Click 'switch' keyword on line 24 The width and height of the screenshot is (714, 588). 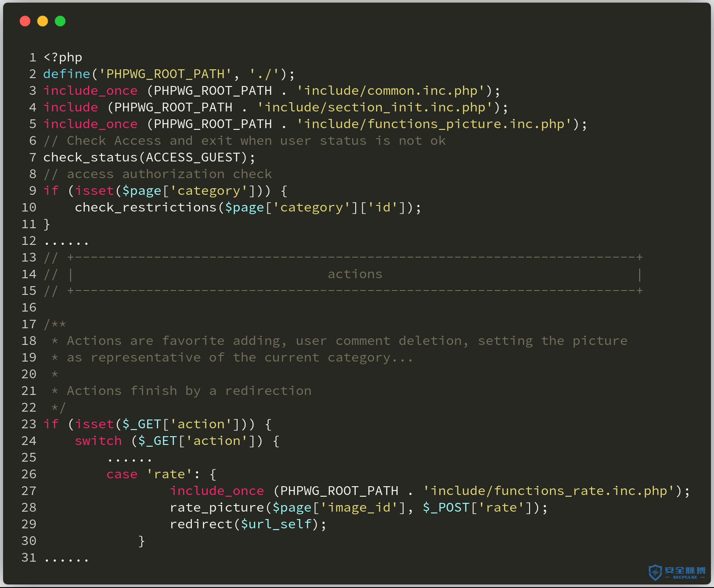(98, 441)
